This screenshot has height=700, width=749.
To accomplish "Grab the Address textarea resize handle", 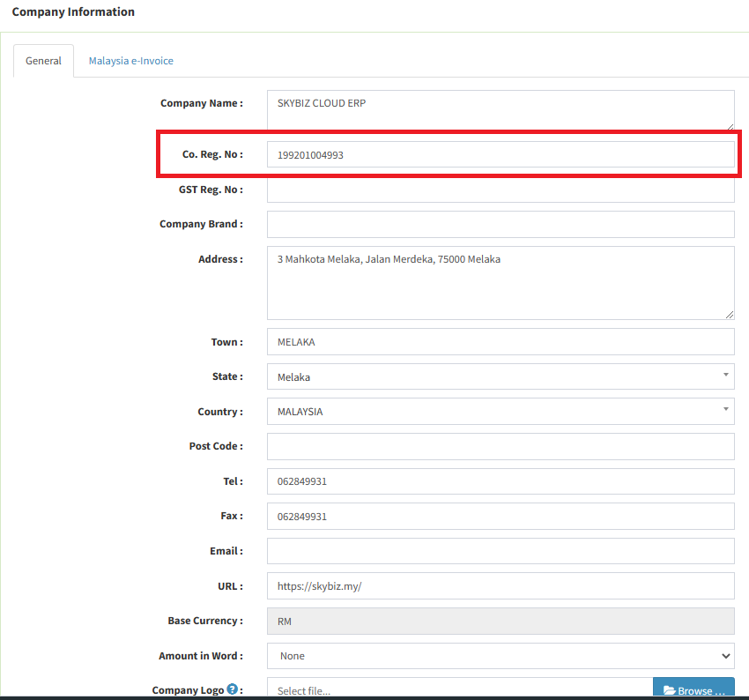I will pyautogui.click(x=729, y=314).
